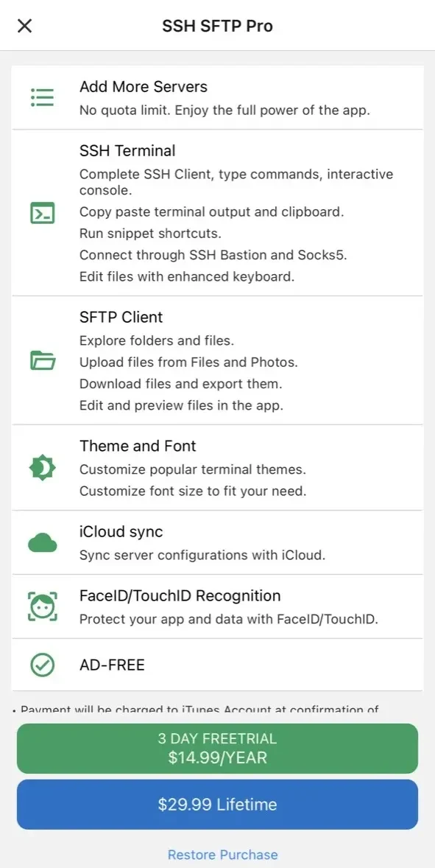Screen dimensions: 435x868
Task: Tap 'Customize font size to fit your need' line
Action: pos(193,491)
